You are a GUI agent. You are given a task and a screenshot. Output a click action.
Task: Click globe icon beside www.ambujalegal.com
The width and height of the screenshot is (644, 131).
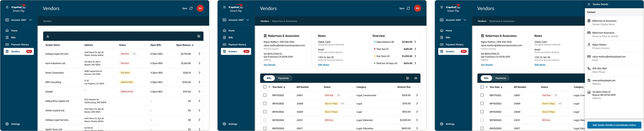[589, 80]
